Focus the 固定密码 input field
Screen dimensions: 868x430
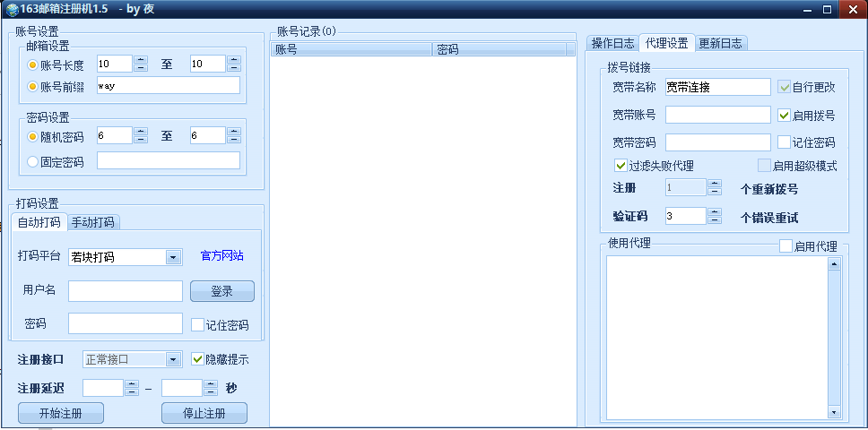click(169, 160)
